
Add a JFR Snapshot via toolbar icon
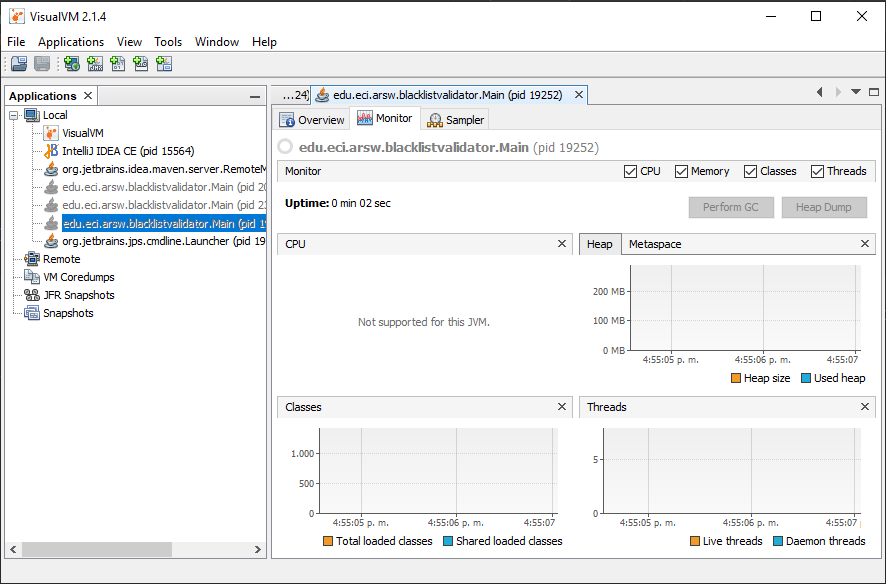141,63
